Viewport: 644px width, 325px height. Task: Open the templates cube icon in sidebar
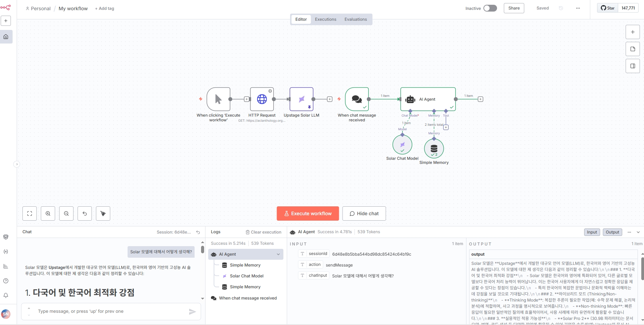(x=6, y=237)
